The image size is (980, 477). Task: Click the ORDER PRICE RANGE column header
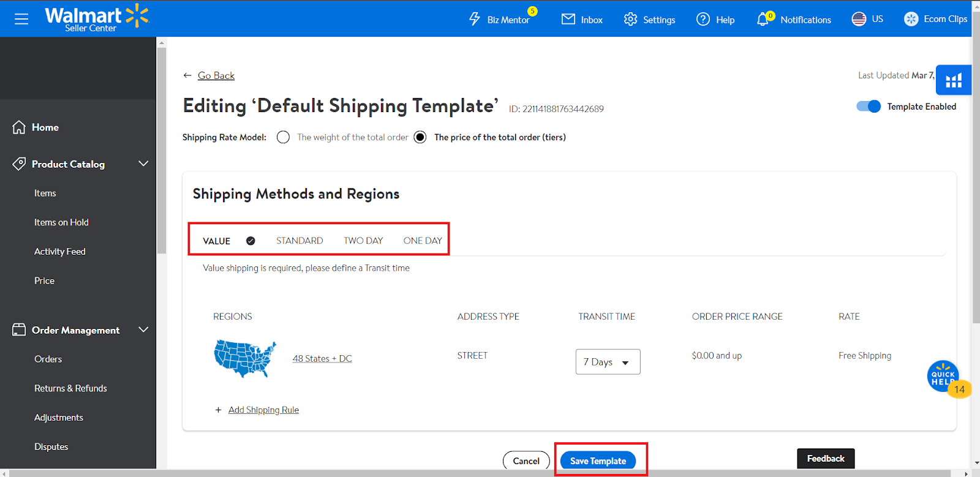point(737,317)
